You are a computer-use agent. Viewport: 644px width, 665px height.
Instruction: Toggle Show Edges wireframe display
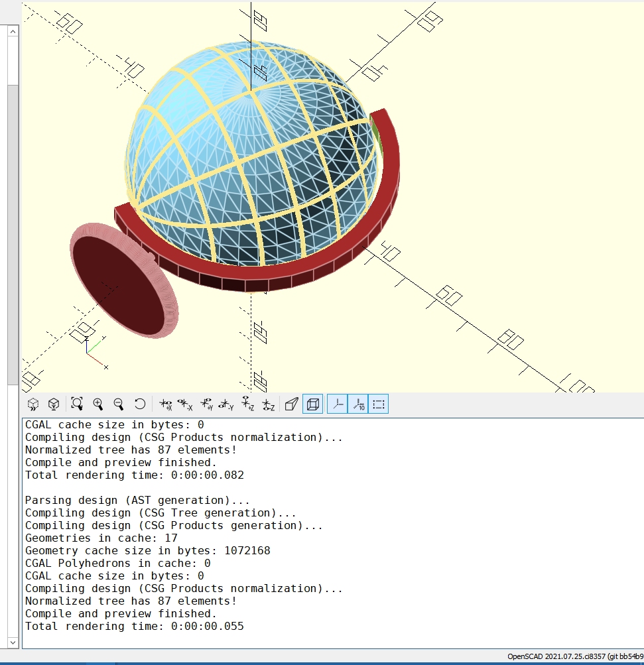(x=379, y=404)
